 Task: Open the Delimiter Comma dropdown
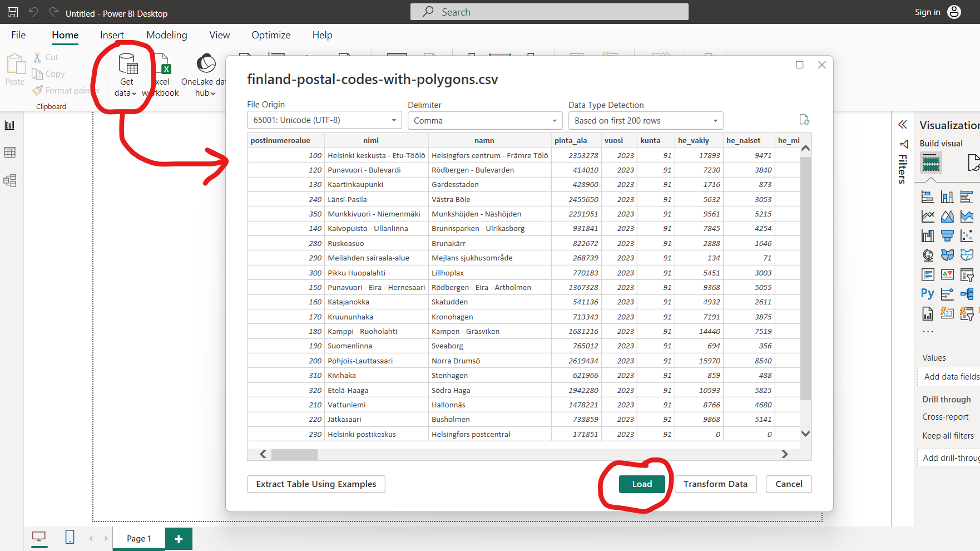pos(484,121)
